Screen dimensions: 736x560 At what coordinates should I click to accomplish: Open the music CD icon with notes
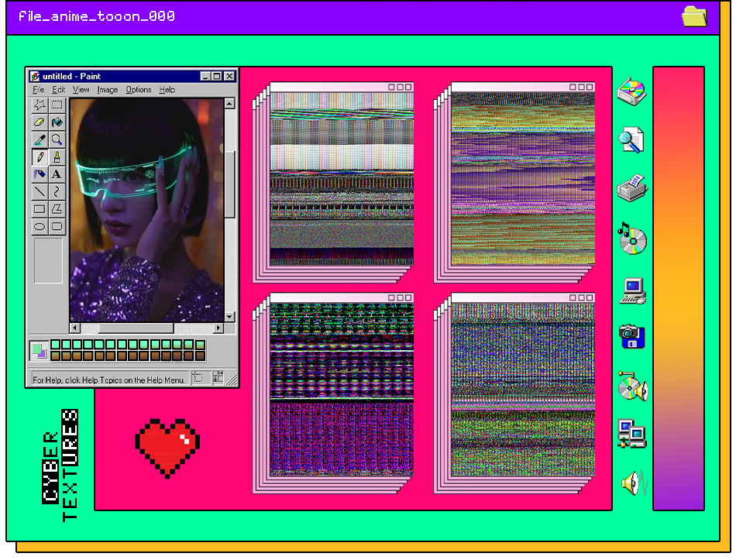(631, 239)
